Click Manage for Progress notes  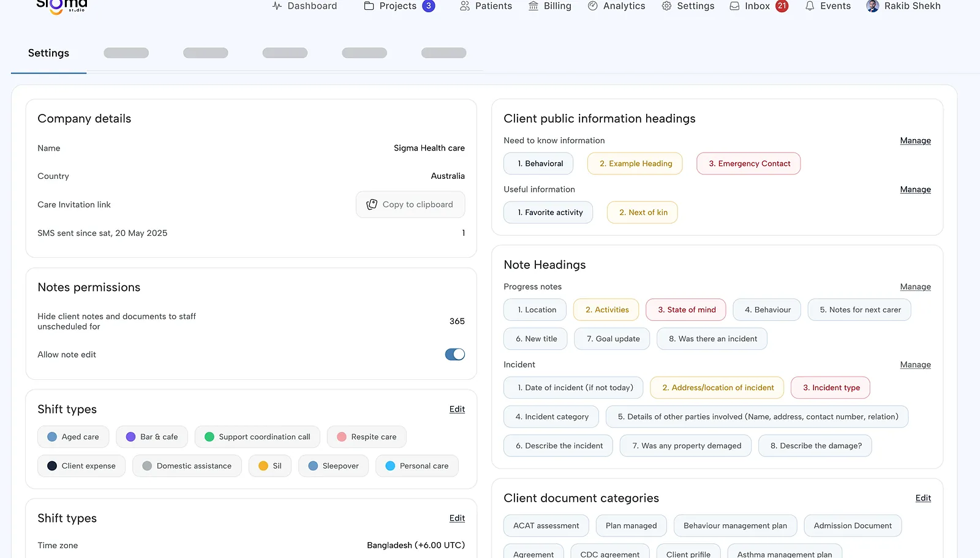[915, 287]
